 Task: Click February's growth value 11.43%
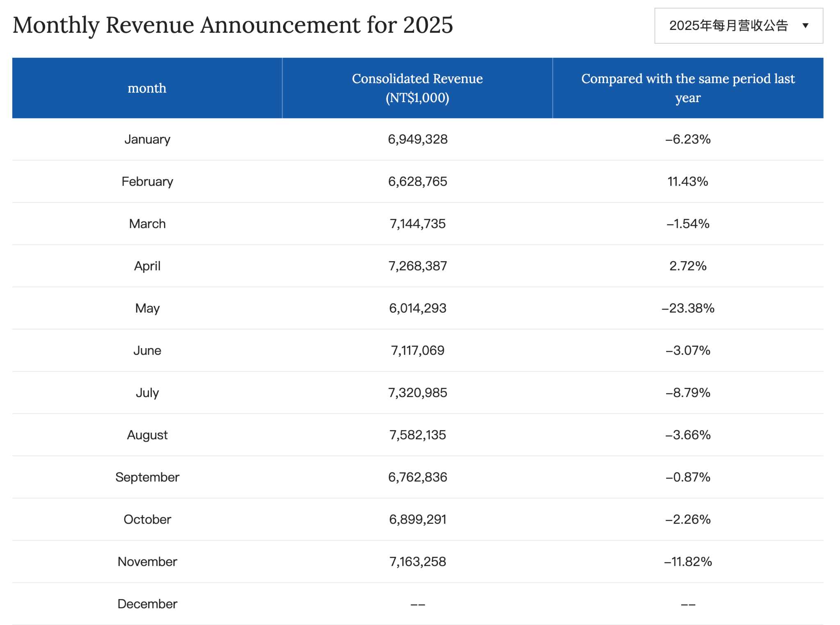click(688, 181)
